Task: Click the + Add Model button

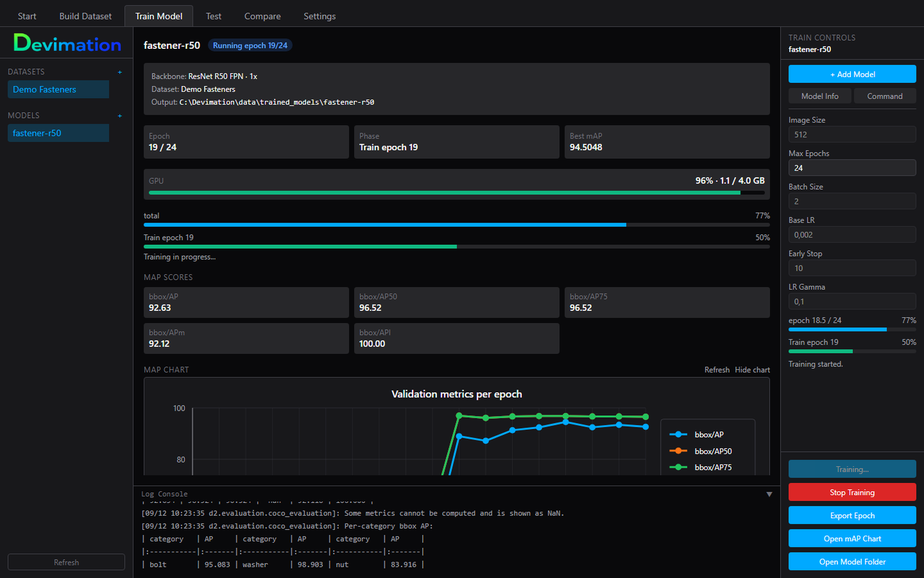Action: pos(852,74)
